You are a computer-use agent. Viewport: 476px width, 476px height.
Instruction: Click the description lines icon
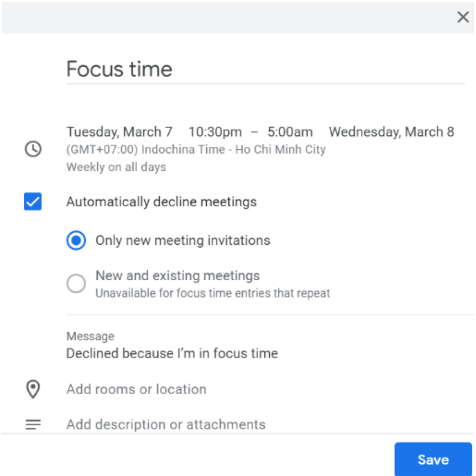(33, 425)
